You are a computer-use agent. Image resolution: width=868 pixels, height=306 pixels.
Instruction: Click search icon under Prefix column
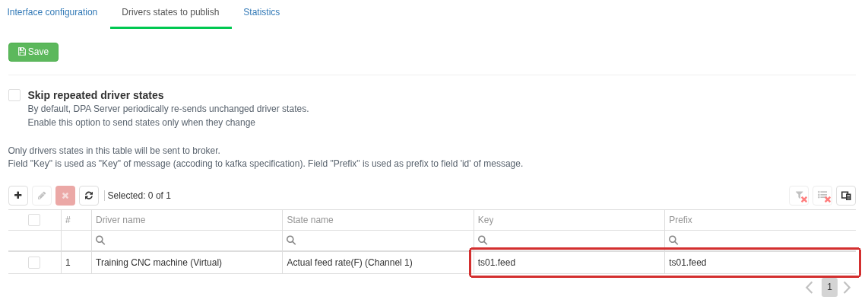[x=673, y=240]
